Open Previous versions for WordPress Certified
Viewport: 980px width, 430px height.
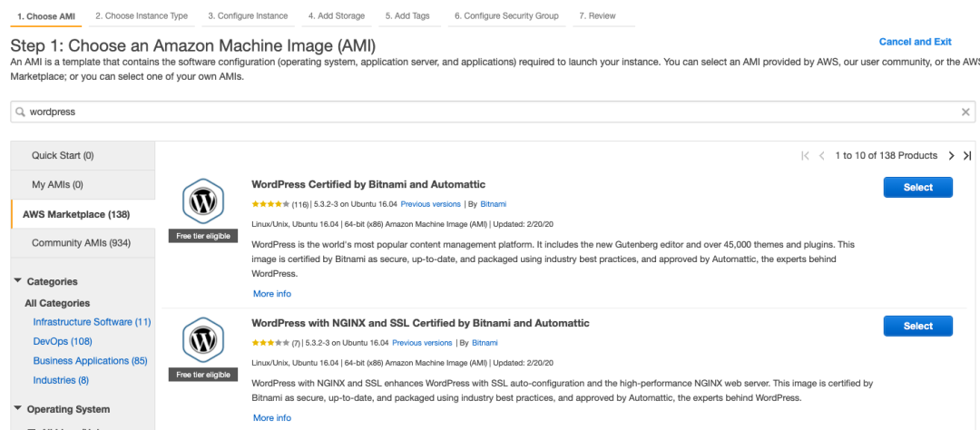pyautogui.click(x=431, y=204)
